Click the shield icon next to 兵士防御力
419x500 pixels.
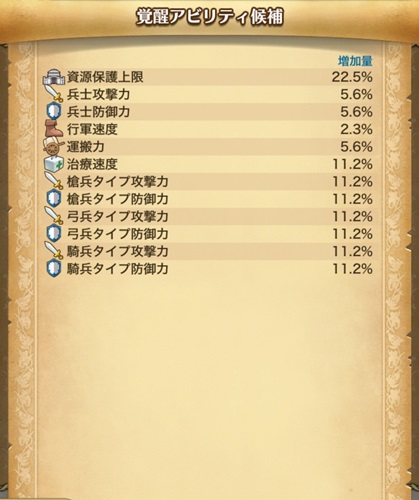tap(54, 111)
